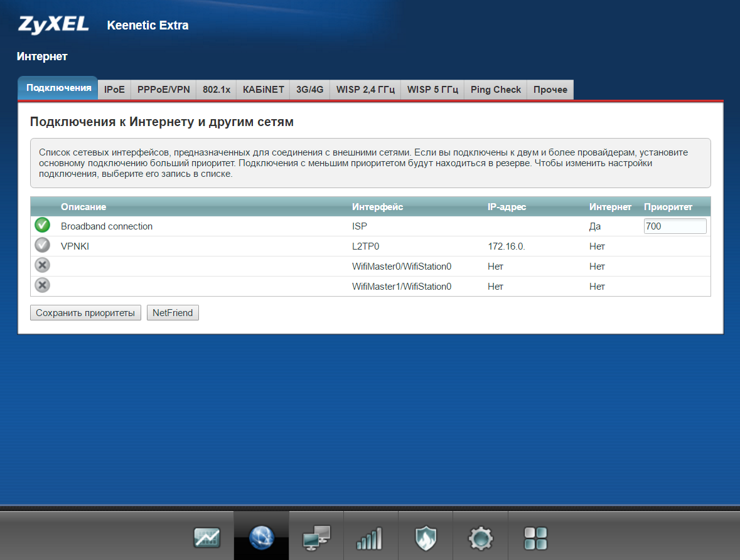The height and width of the screenshot is (560, 740).
Task: Click the X status icon for WifiMaster0/WifiStation0
Action: pos(42,266)
